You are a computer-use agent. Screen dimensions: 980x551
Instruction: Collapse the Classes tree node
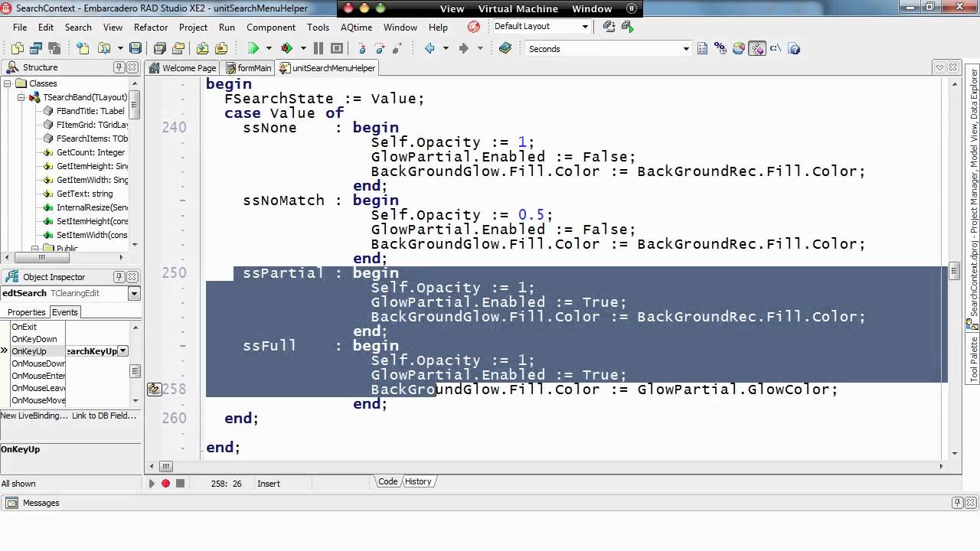[8, 83]
